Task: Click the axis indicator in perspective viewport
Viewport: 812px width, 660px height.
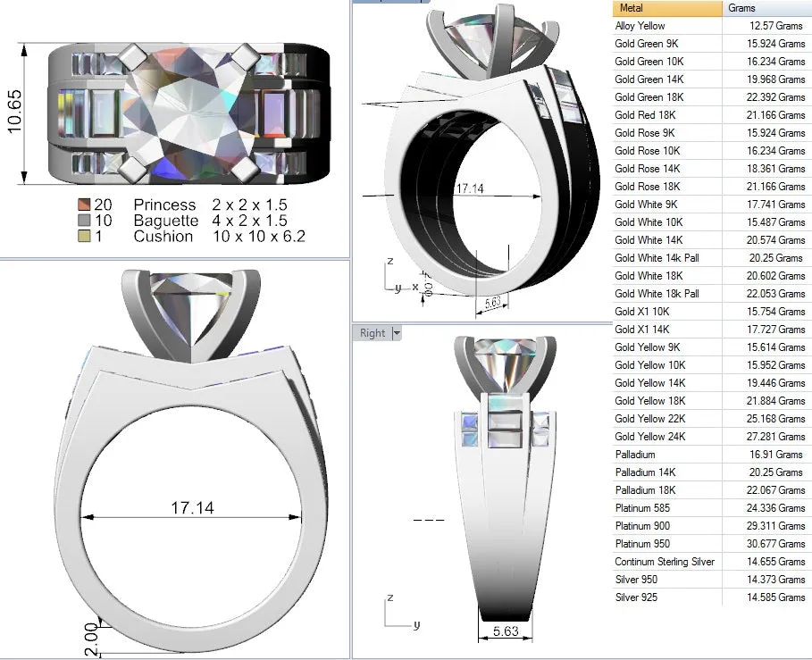Action: (402, 275)
